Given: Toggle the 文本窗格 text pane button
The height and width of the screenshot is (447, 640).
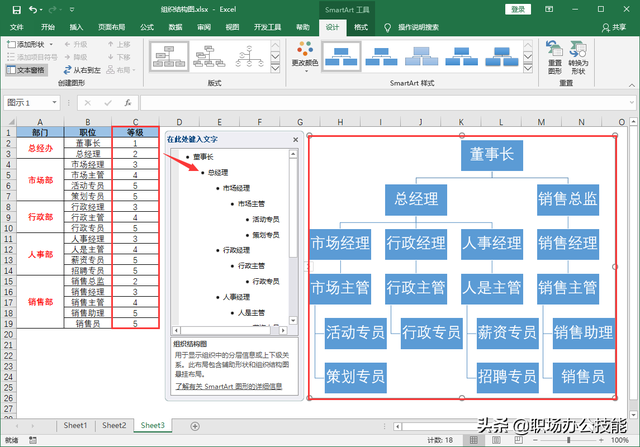Looking at the screenshot, I should (x=26, y=70).
